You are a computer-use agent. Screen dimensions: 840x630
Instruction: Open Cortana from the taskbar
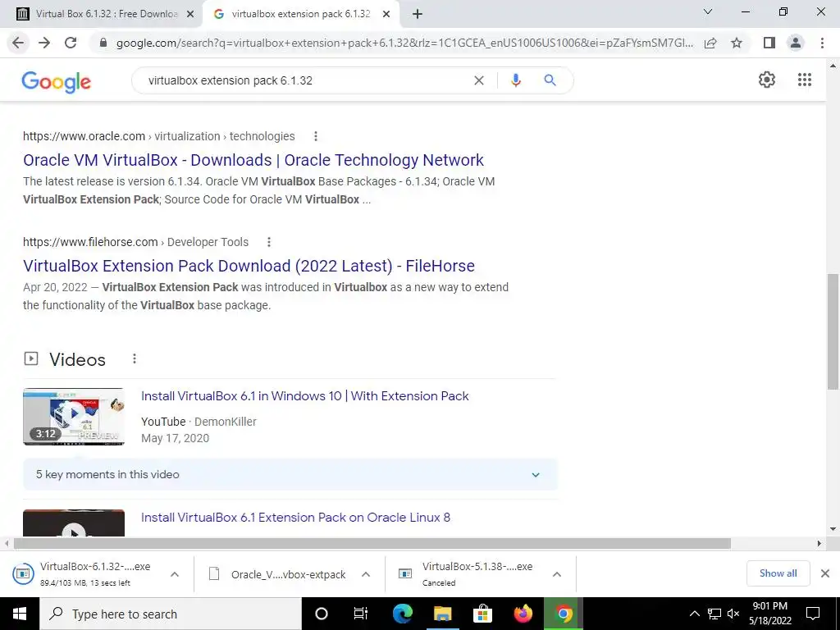(321, 614)
